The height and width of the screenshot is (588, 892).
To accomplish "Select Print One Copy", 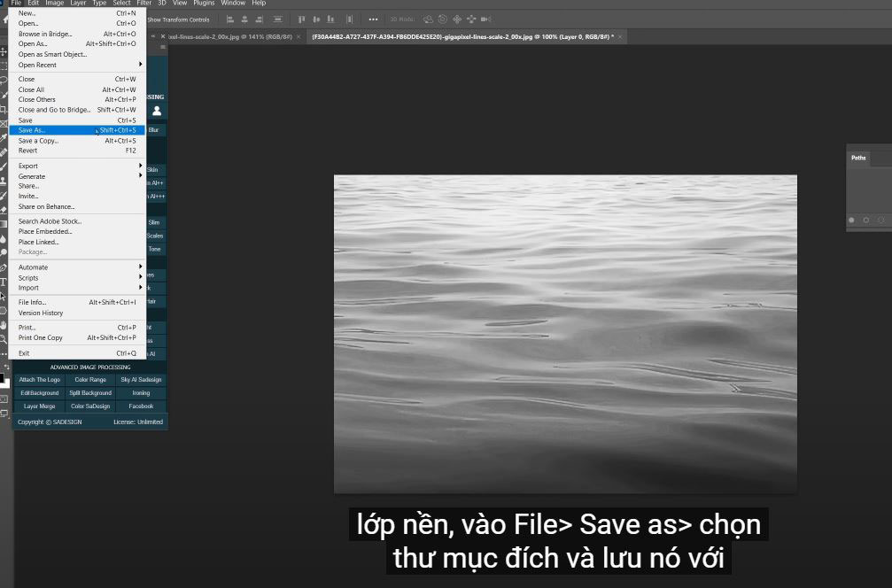I will 78,337.
